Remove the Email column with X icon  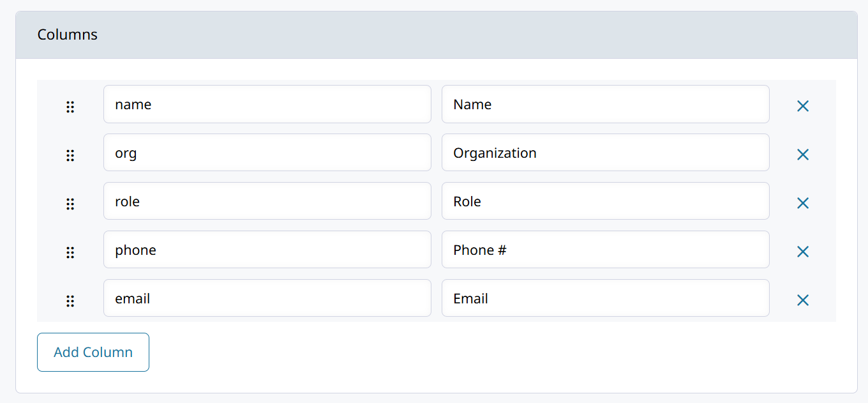[803, 300]
